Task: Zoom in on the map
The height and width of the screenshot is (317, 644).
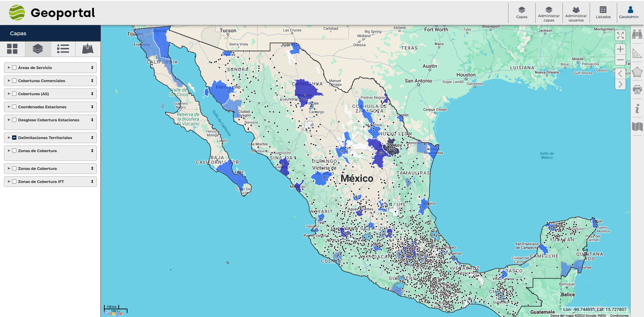Action: 620,49
